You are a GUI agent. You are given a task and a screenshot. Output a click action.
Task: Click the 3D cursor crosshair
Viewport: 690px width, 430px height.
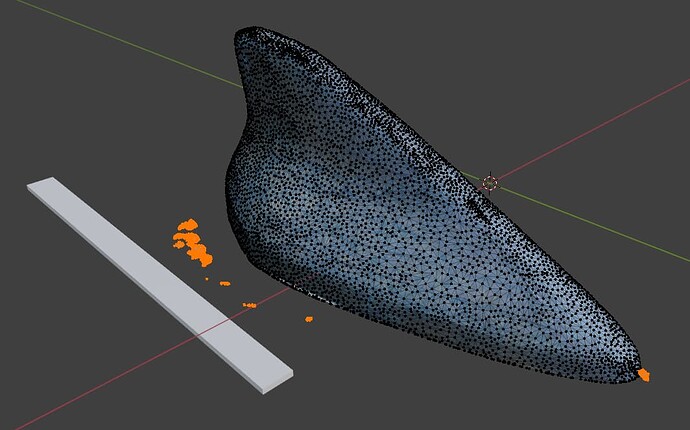tap(490, 183)
